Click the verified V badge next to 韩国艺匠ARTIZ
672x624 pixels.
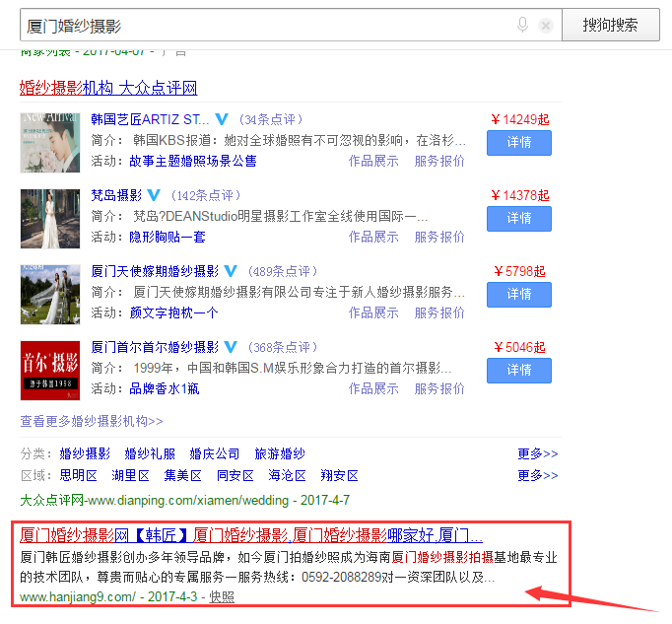click(x=222, y=119)
